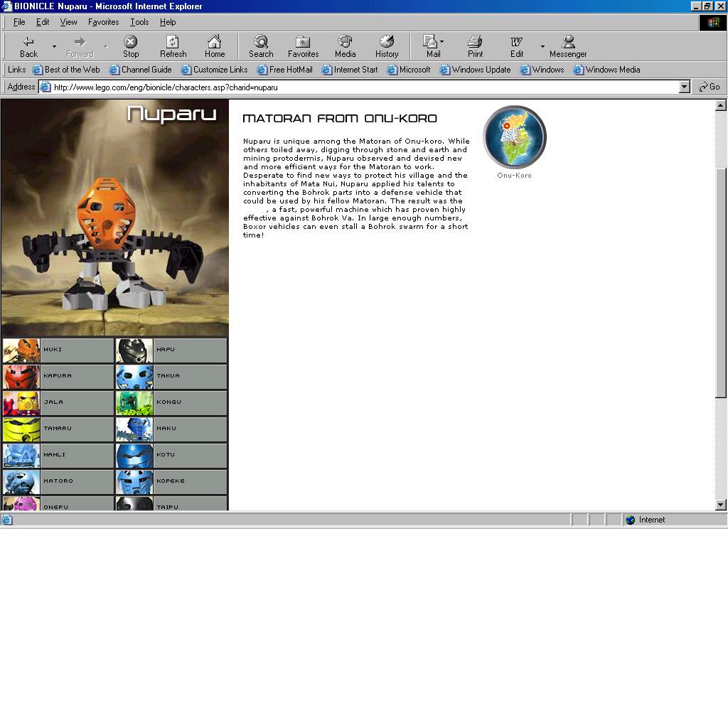The height and width of the screenshot is (711, 728).
Task: Click the vertical scrollbar thumb
Action: pyautogui.click(x=721, y=283)
